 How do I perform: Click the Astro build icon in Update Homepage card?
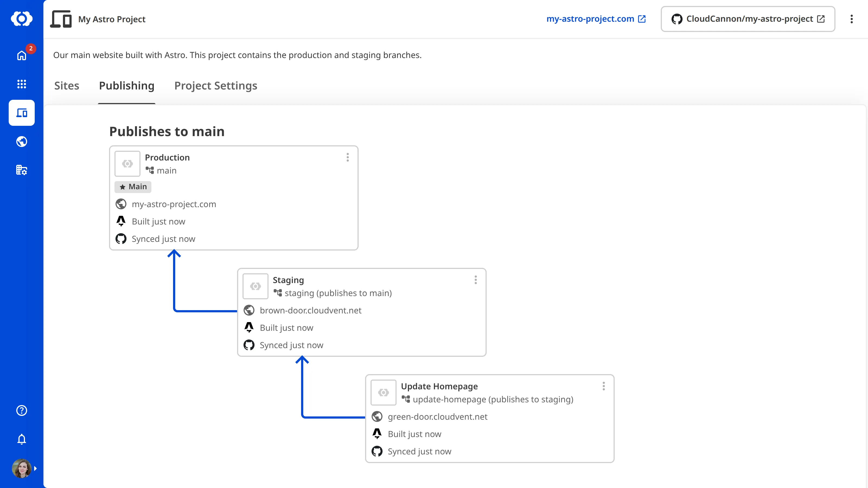(x=377, y=434)
